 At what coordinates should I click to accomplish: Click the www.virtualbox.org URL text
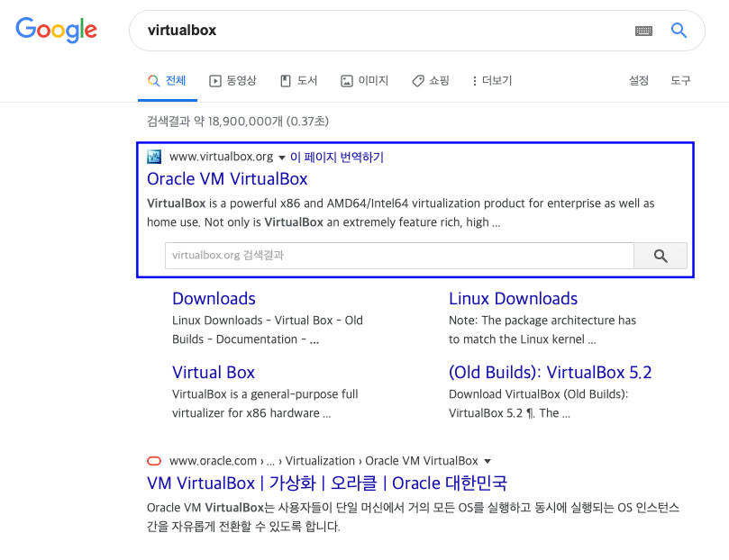coord(222,157)
